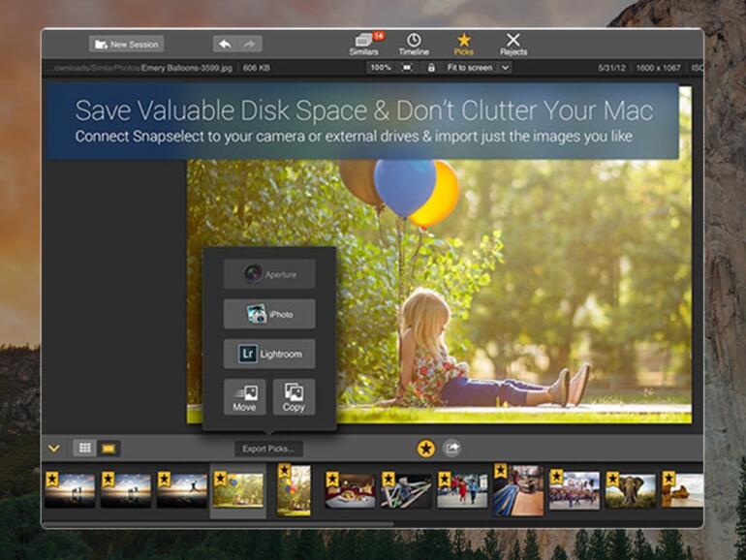Image resolution: width=746 pixels, height=560 pixels.
Task: Show the Rejects tab
Action: pos(513,45)
